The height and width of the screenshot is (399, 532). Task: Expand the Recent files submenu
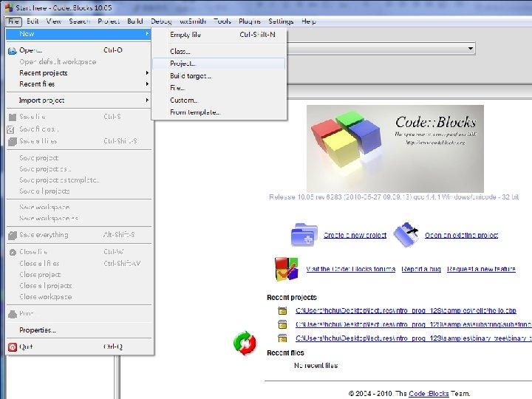(78, 83)
